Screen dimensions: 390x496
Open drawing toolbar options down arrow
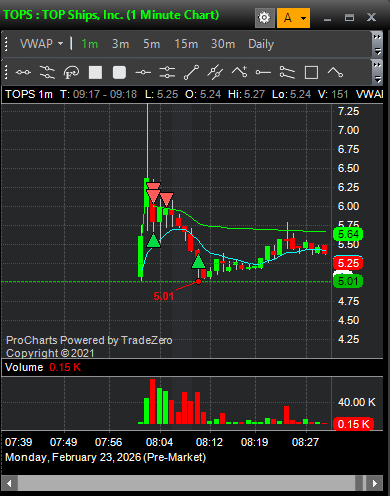coord(378,79)
